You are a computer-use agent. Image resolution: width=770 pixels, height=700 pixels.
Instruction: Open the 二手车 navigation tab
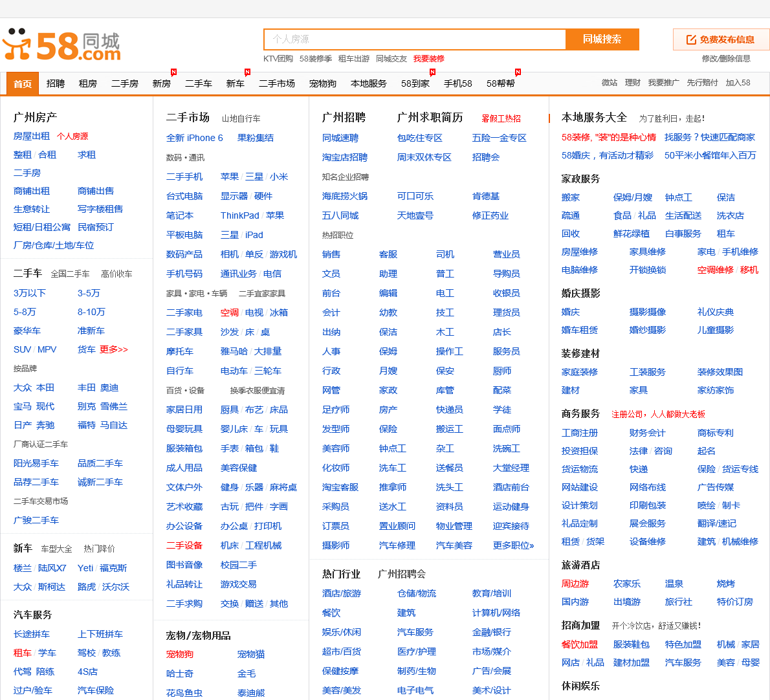[x=199, y=83]
